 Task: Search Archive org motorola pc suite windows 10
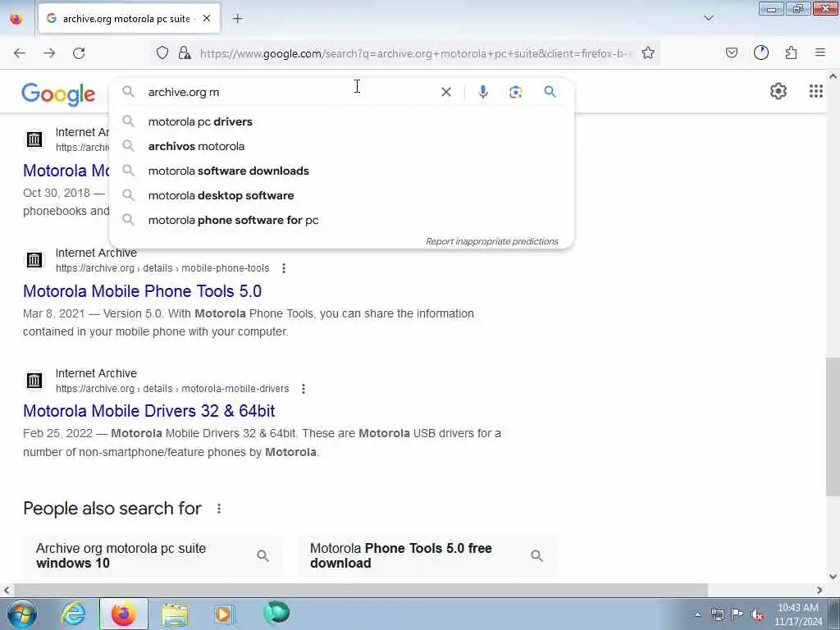click(152, 555)
